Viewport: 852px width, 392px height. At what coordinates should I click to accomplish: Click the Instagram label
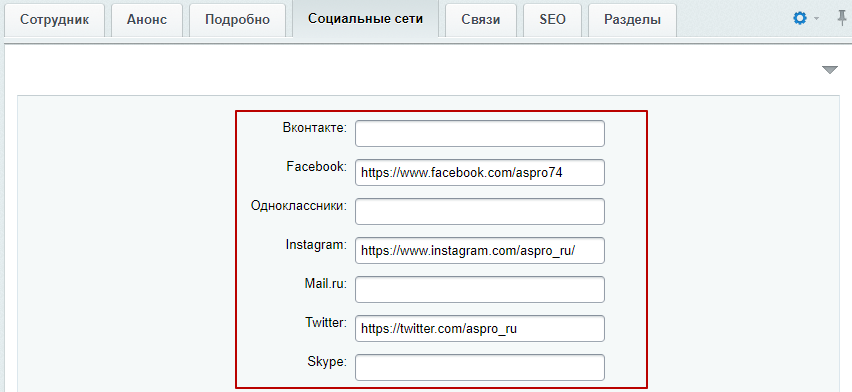click(x=316, y=245)
